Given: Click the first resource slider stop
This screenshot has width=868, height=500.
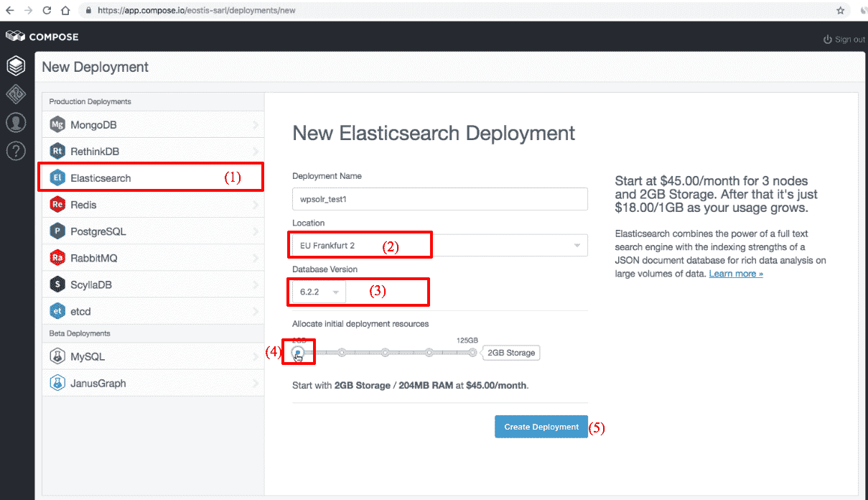Looking at the screenshot, I should [298, 352].
